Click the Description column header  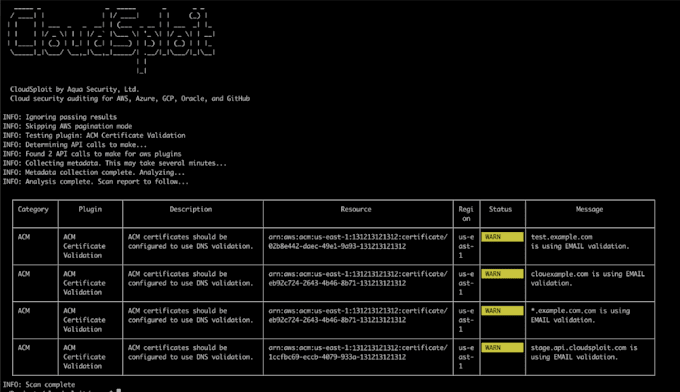(191, 209)
